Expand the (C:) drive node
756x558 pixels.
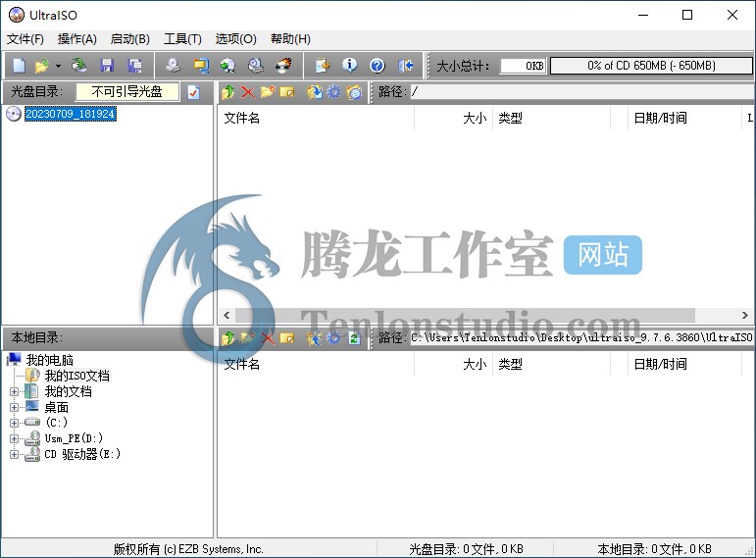(14, 423)
